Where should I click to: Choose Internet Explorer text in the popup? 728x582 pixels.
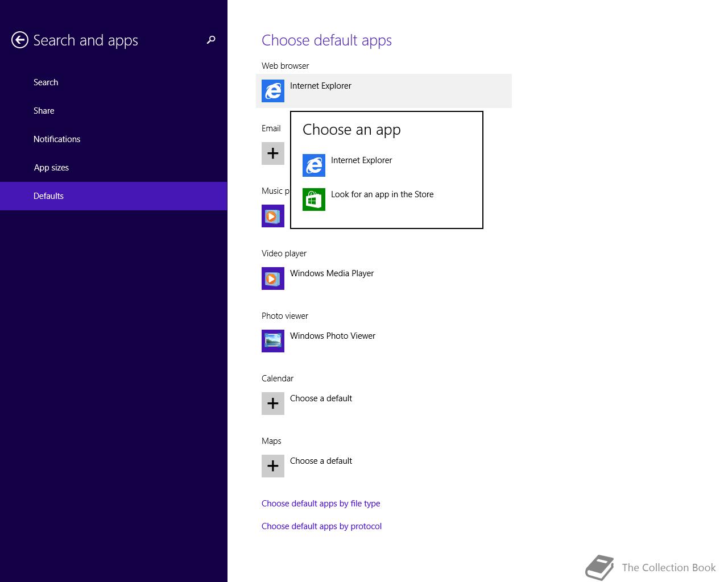pos(361,160)
